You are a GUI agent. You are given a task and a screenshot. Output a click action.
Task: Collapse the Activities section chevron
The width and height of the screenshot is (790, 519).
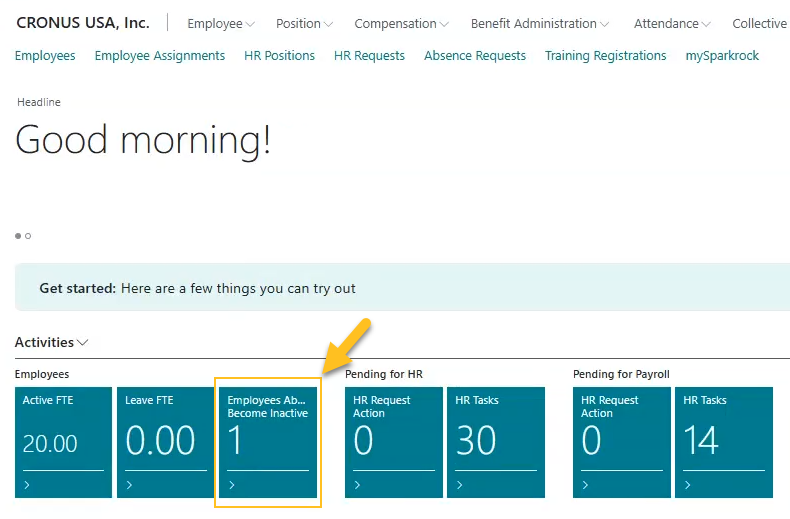82,342
